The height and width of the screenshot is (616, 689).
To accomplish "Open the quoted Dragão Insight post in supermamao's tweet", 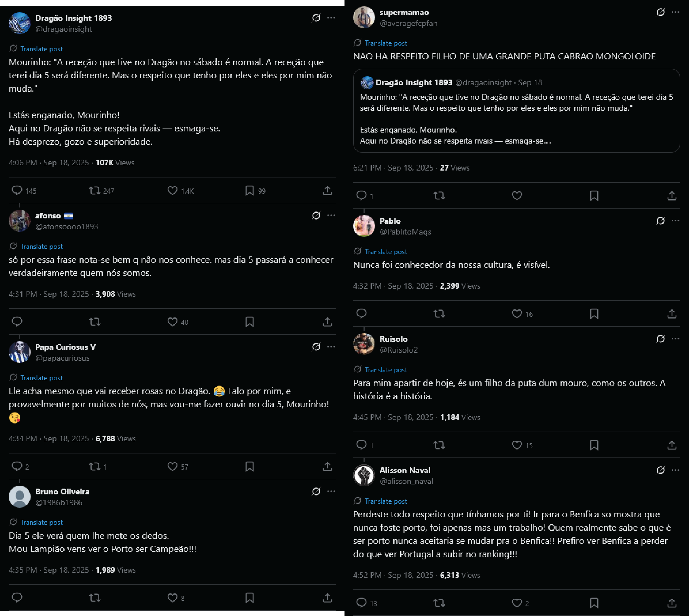I will (516, 111).
